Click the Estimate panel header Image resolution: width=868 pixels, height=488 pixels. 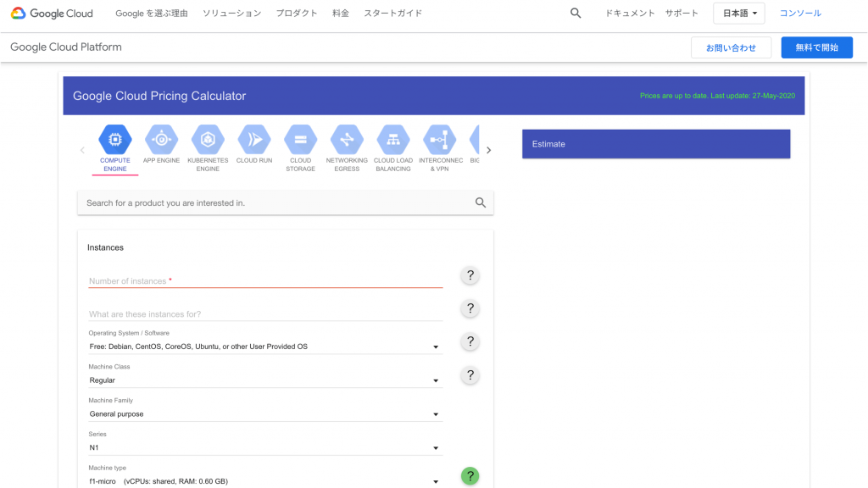pyautogui.click(x=656, y=144)
